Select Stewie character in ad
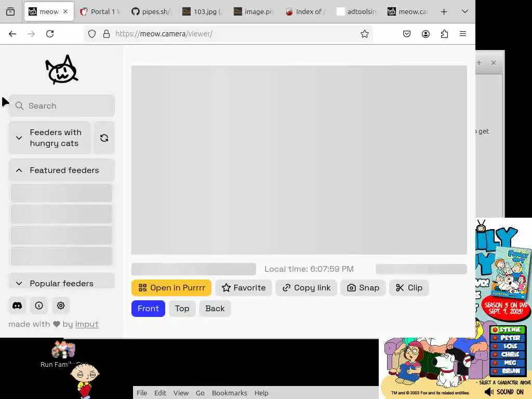This screenshot has width=532, height=399. click(508, 330)
